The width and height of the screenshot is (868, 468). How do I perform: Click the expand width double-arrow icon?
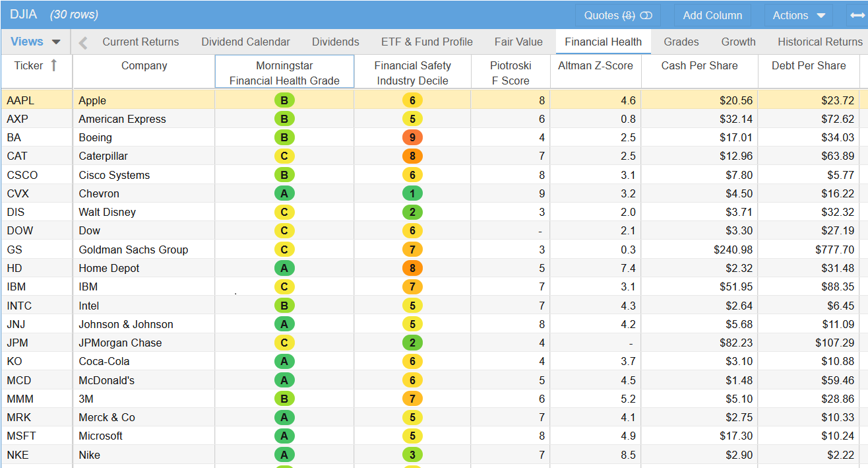[x=857, y=15]
